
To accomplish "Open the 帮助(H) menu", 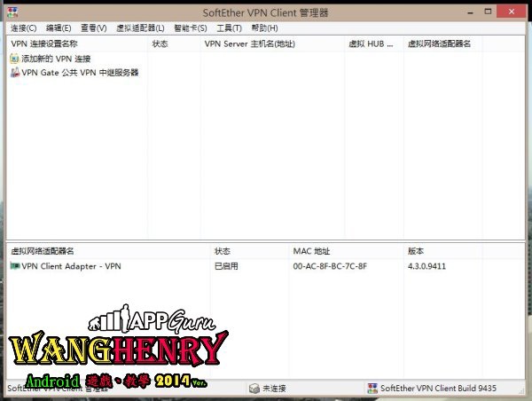I will 264,28.
